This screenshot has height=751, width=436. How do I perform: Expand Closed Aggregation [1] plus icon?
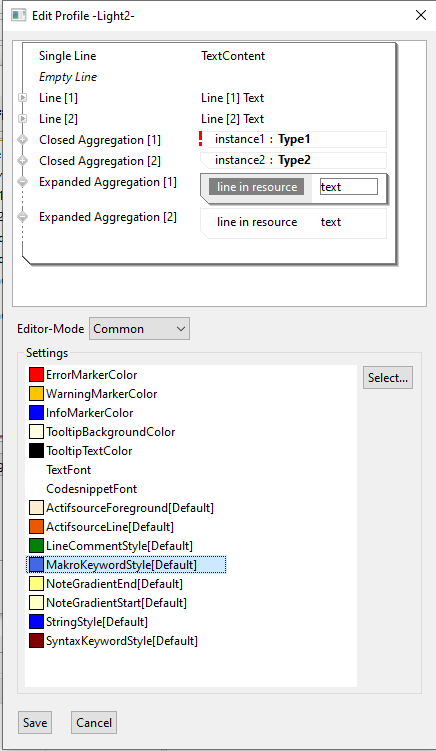23,140
